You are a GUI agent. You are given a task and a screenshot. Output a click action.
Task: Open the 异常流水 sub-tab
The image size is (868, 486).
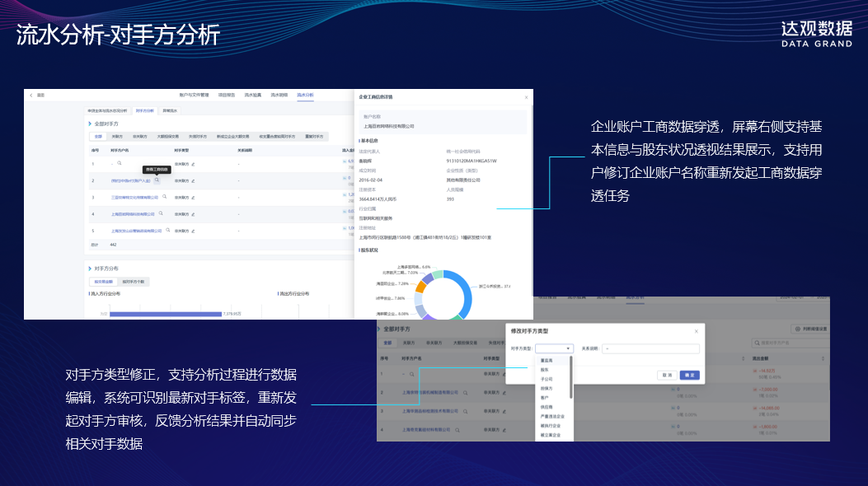[x=169, y=110]
